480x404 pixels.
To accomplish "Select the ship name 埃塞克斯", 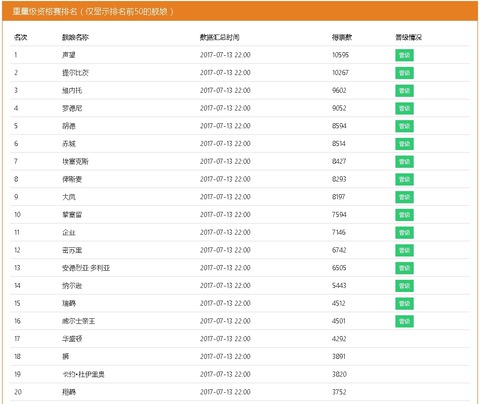I will 75,161.
